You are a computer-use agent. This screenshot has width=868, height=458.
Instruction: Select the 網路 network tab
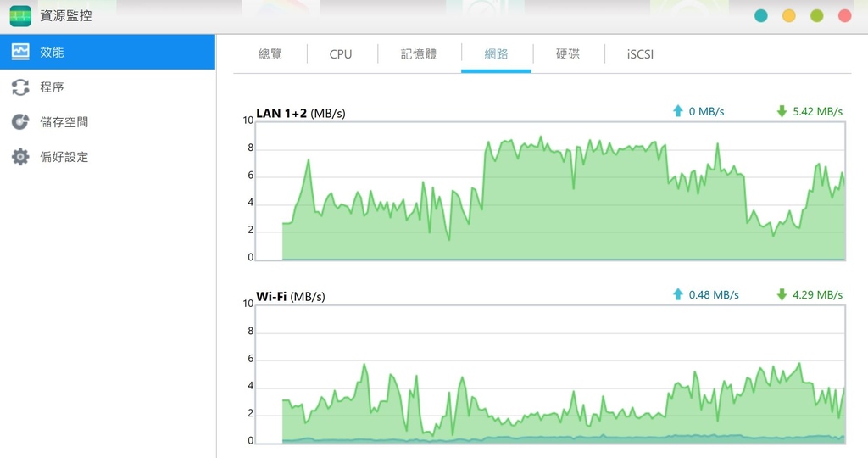coord(496,53)
